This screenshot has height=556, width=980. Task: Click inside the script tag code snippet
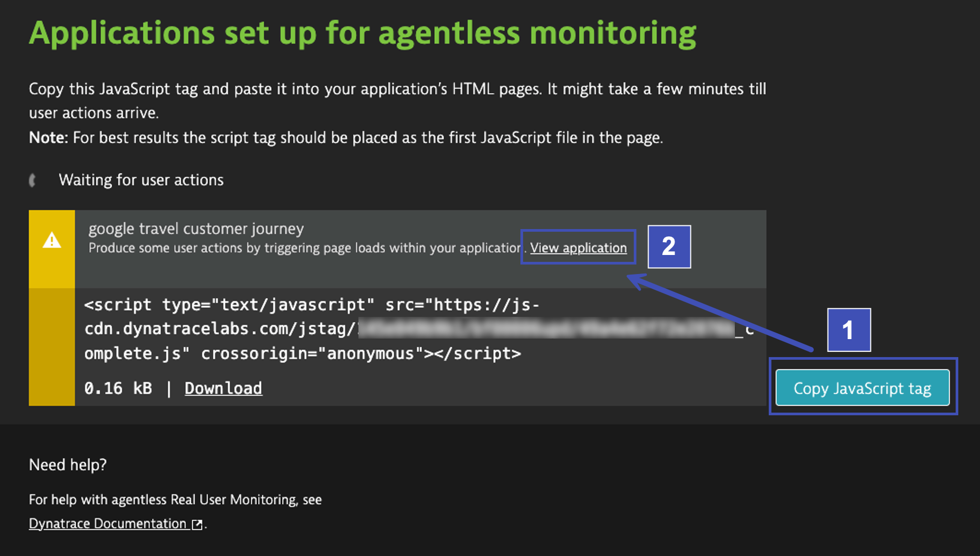[418, 329]
